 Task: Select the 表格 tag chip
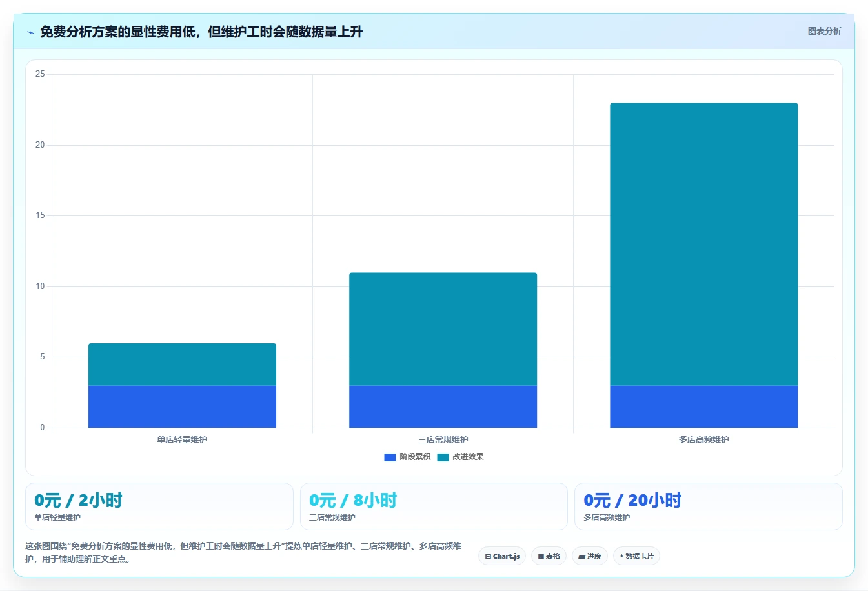(x=549, y=556)
